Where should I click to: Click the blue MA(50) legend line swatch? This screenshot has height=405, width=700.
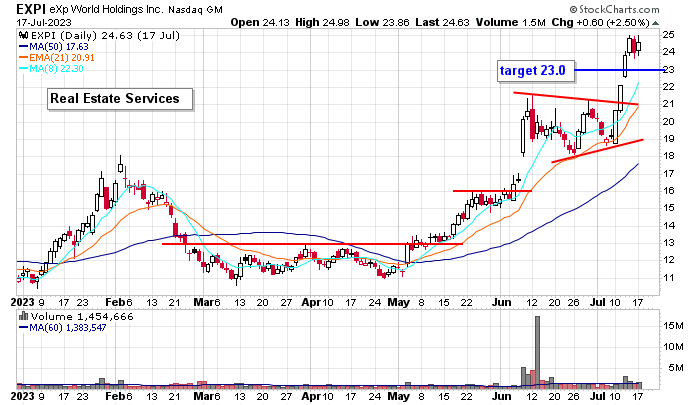tap(23, 46)
